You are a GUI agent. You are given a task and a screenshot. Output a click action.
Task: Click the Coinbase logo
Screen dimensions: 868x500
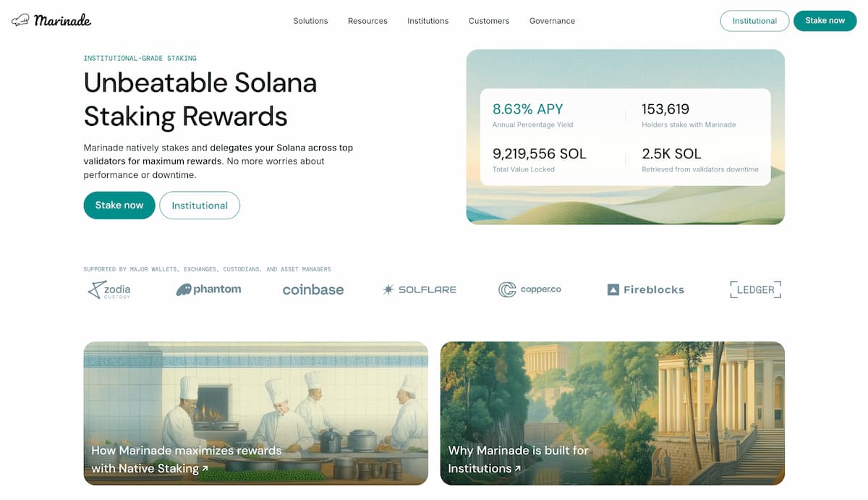click(313, 290)
